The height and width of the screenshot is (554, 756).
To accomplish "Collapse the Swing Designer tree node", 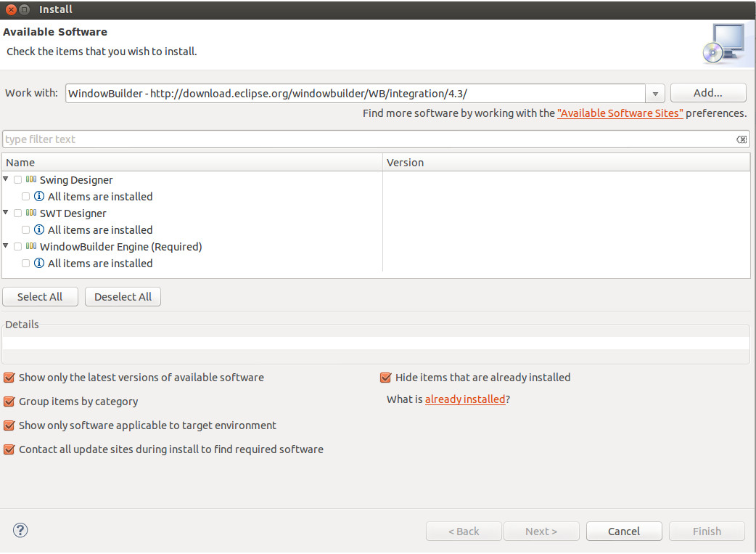I will (x=6, y=179).
